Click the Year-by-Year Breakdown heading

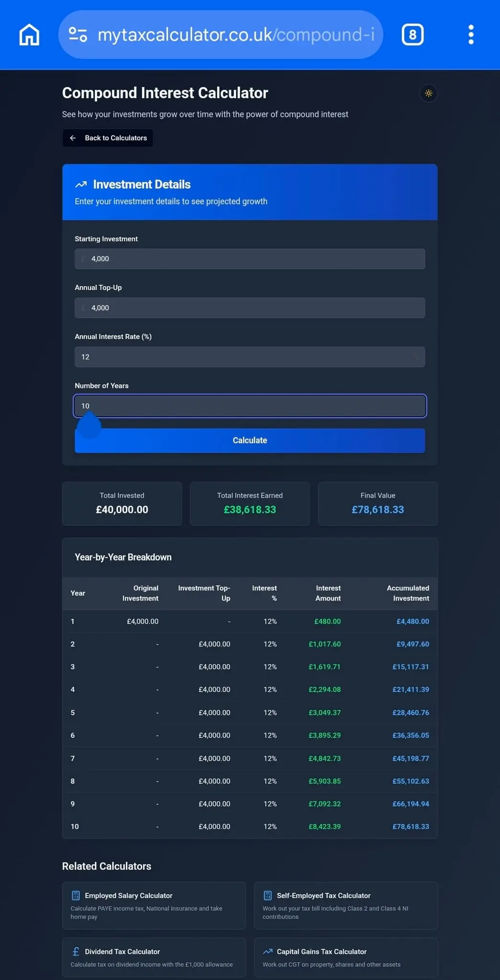[123, 557]
